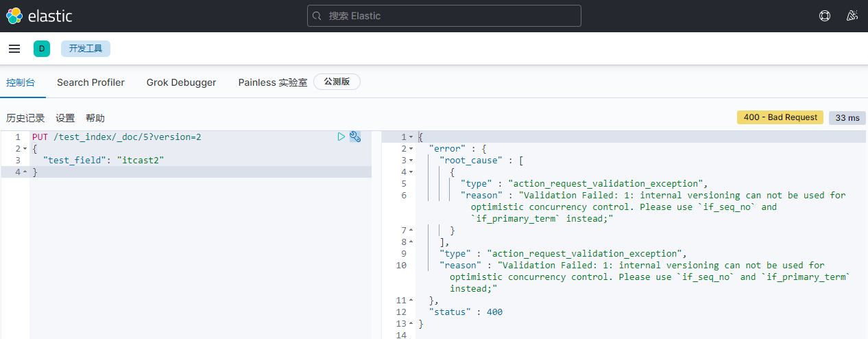Collapse the "error" object in response
Screen dimensions: 868x339
tap(411, 149)
